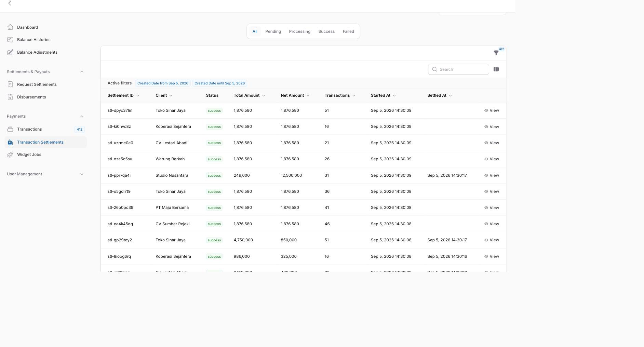
Task: Sort by Client column
Action: tap(164, 95)
